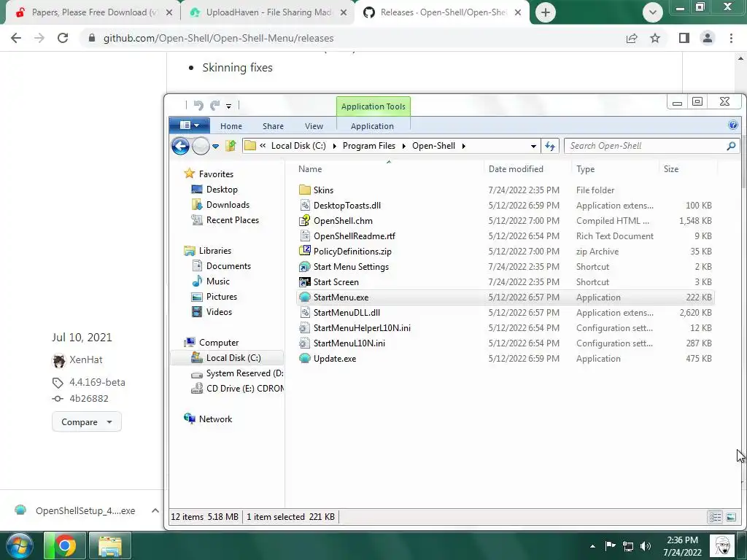Click the volume speaker tray icon
Screen dimensions: 747x560
click(x=646, y=546)
